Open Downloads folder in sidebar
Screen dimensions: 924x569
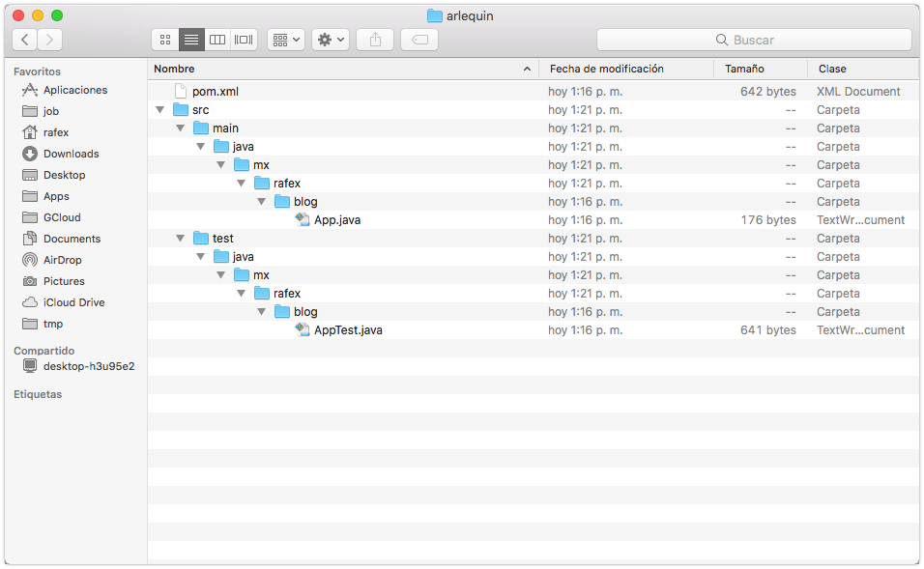pyautogui.click(x=71, y=154)
